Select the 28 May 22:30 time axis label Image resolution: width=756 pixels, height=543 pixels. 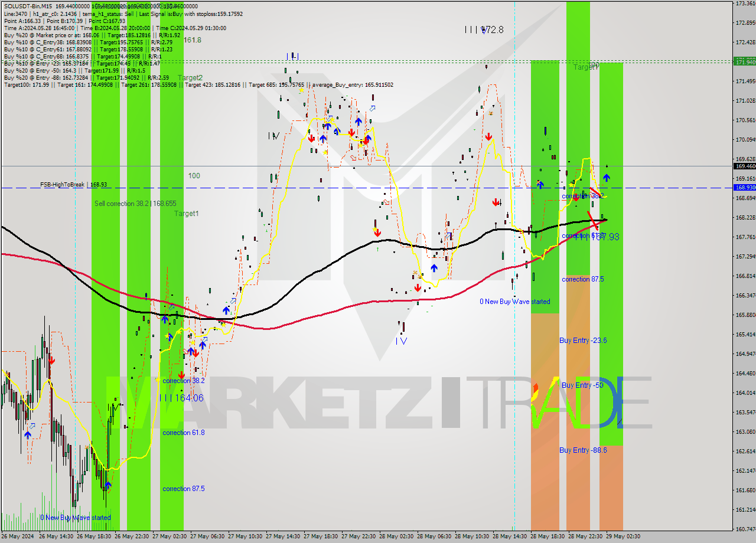tap(586, 537)
